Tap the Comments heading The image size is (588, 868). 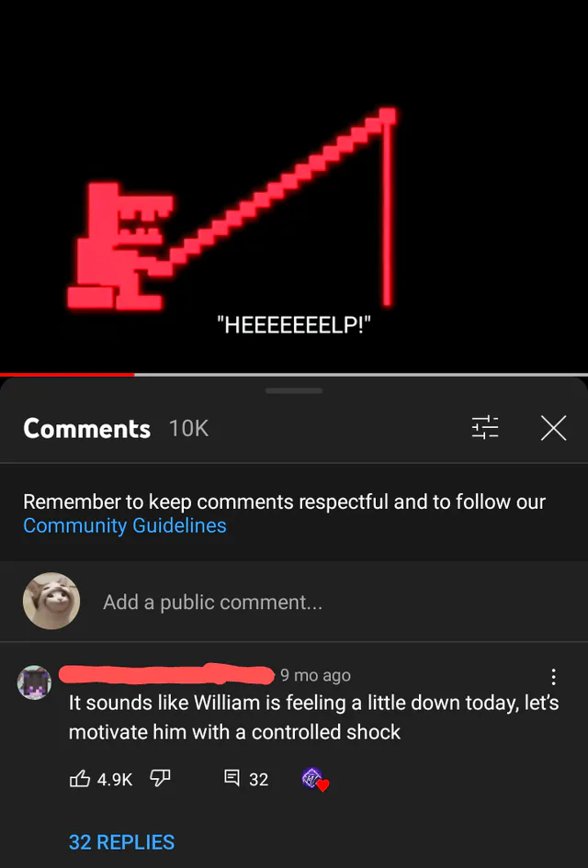[87, 428]
